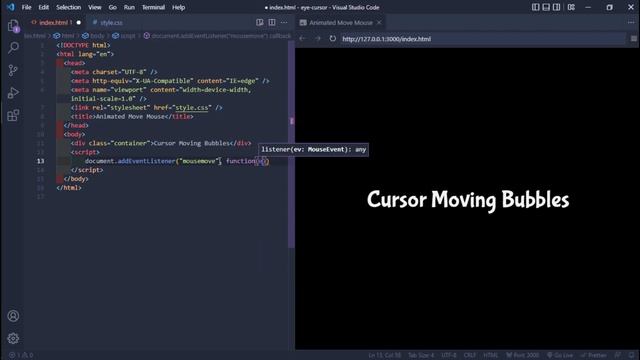The image size is (640, 360).
Task: Toggle Panel layout icon in title bar
Action: (546, 7)
